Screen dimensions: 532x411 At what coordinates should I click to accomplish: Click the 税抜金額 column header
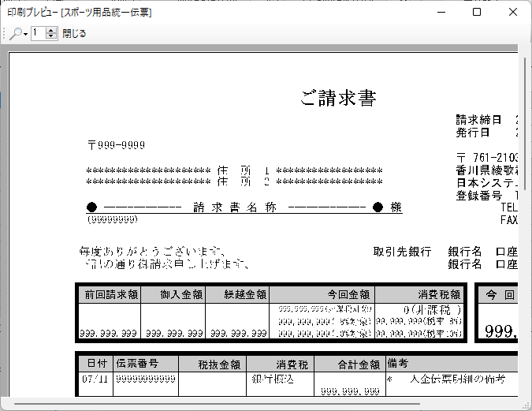(212, 364)
